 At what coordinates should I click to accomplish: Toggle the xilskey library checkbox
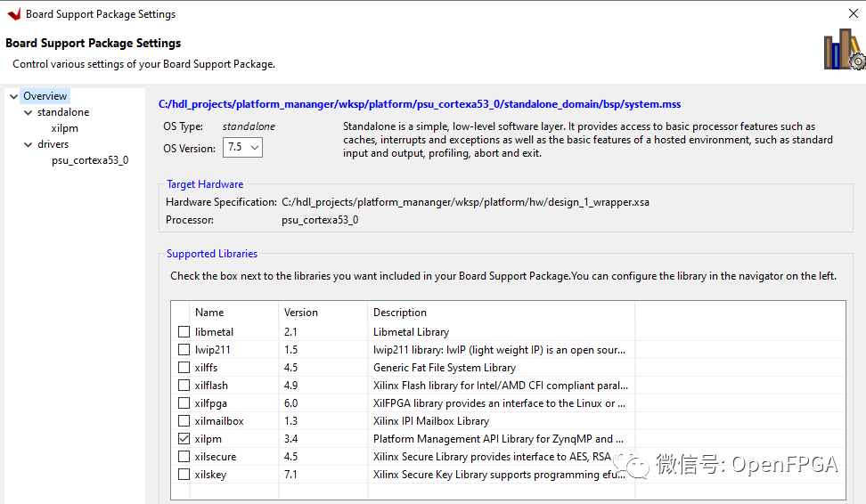click(184, 475)
